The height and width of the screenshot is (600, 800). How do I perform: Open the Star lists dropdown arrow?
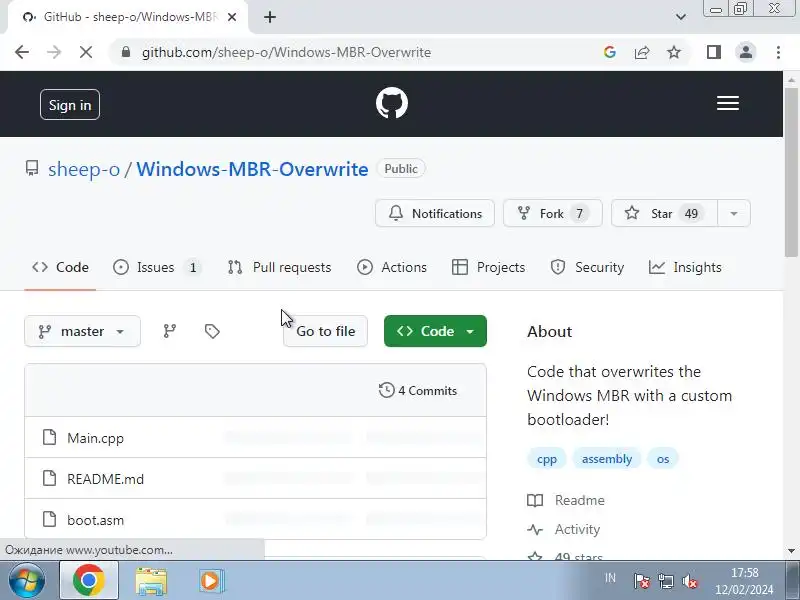point(734,213)
